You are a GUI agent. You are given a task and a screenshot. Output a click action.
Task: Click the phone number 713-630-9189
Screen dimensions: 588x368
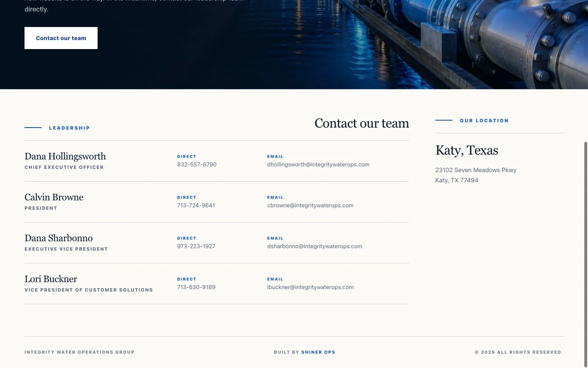(196, 287)
